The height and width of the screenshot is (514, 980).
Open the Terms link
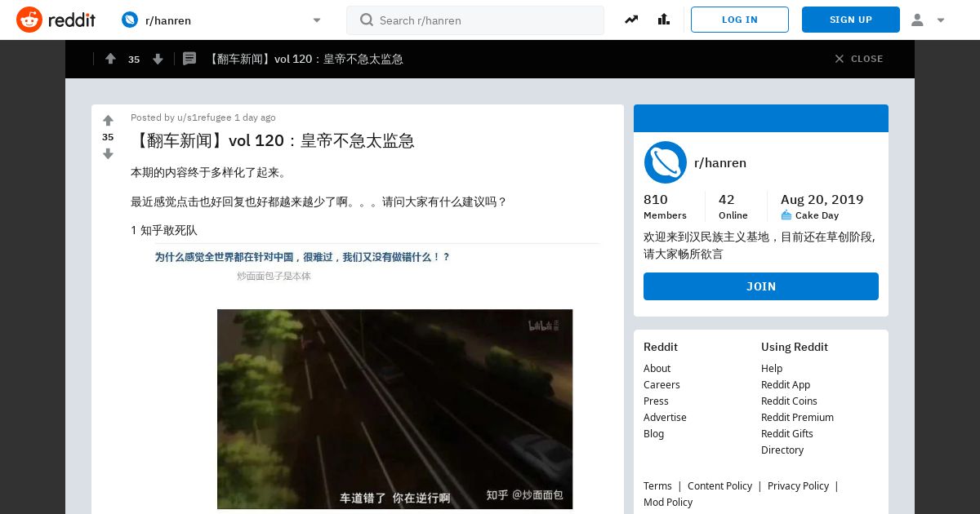(657, 485)
